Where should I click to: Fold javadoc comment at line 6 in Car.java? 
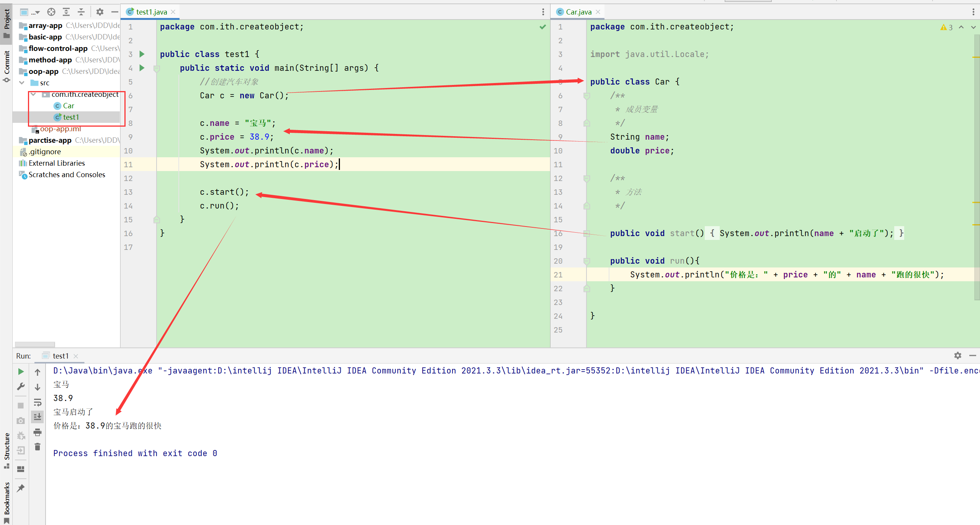coord(586,96)
